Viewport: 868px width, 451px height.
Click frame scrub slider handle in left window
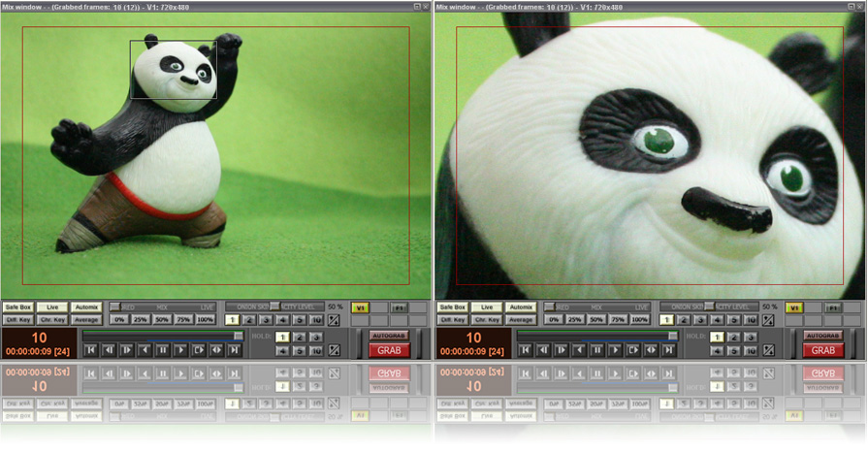coord(238,336)
